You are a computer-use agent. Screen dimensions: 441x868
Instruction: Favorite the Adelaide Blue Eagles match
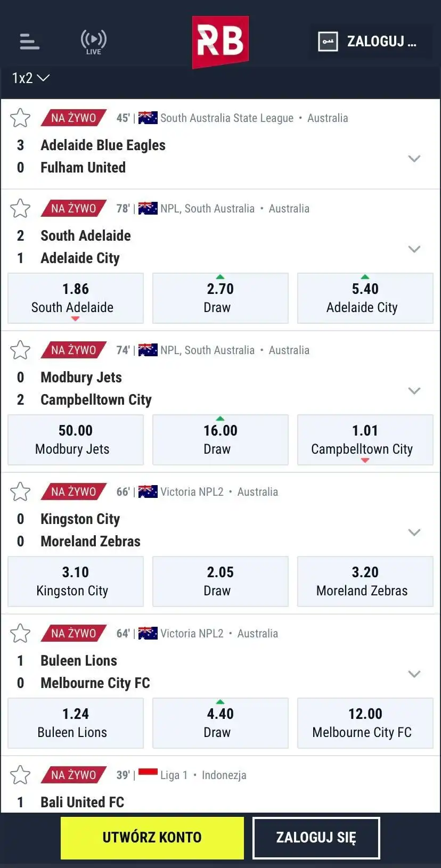point(20,118)
